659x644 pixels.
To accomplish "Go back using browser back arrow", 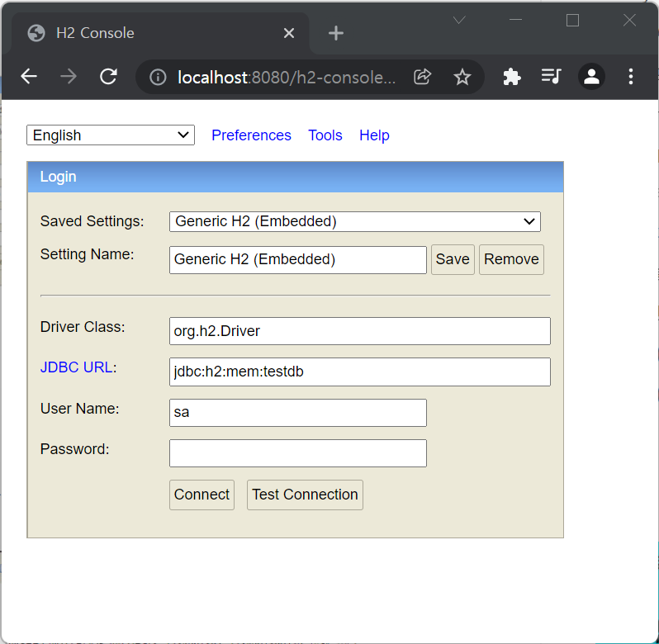I will click(x=29, y=77).
